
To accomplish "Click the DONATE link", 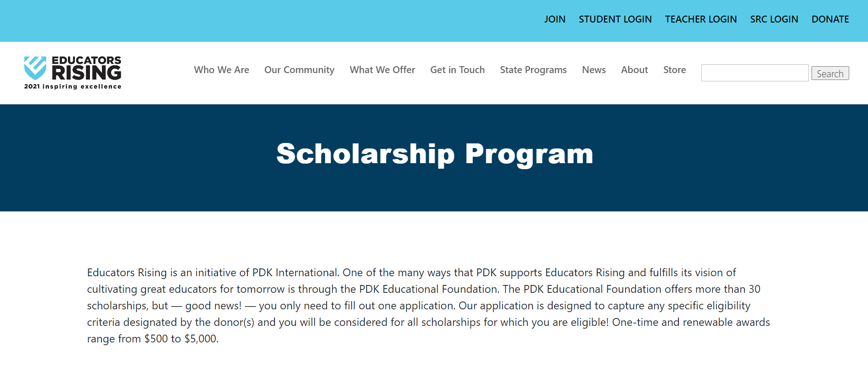I will [830, 19].
